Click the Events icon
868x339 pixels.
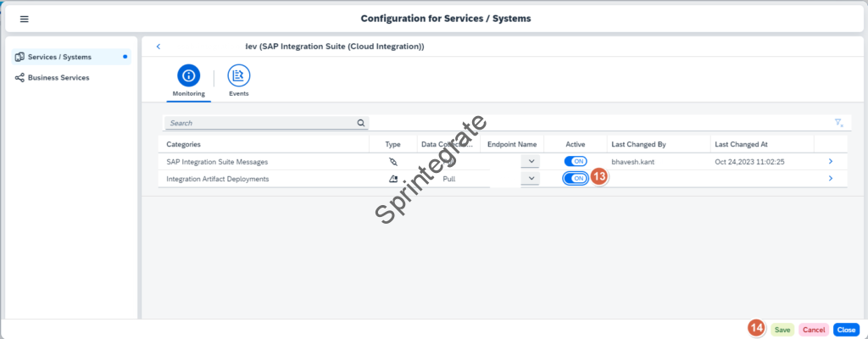(x=239, y=75)
